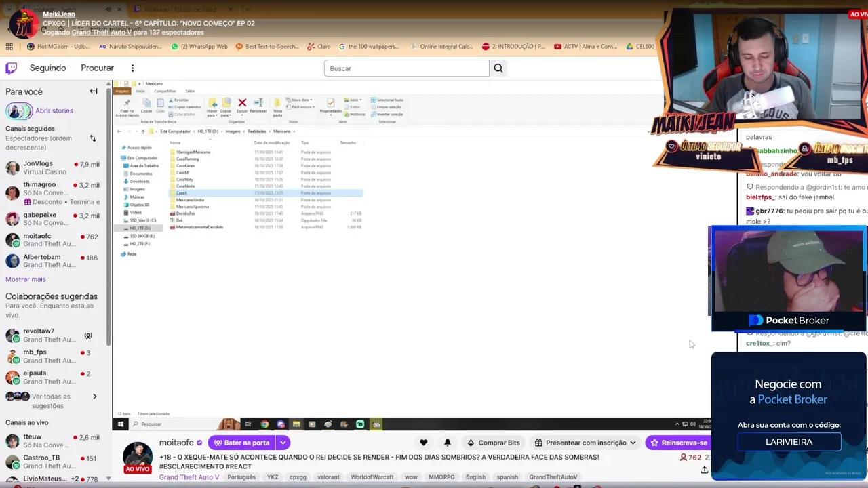Image resolution: width=868 pixels, height=488 pixels.
Task: Open Best Text-to-Speech bookmark
Action: tap(267, 47)
